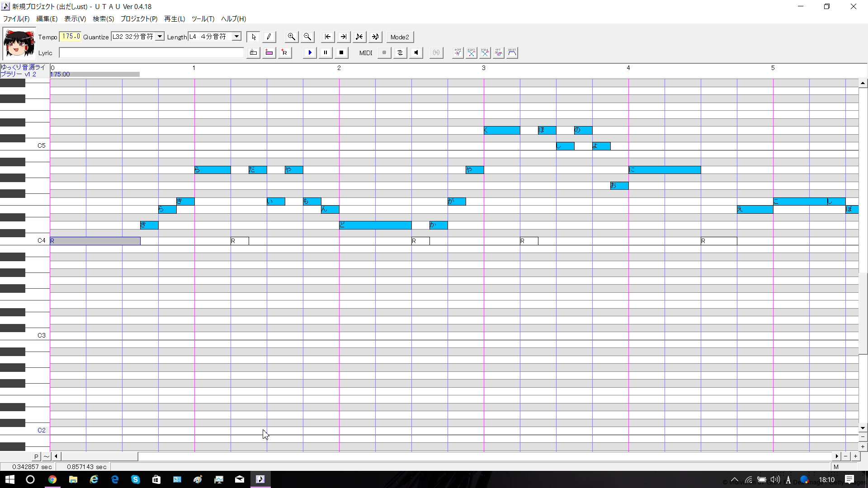The image size is (868, 488).
Task: Click the horizontal scrollbar thumb
Action: 99,456
